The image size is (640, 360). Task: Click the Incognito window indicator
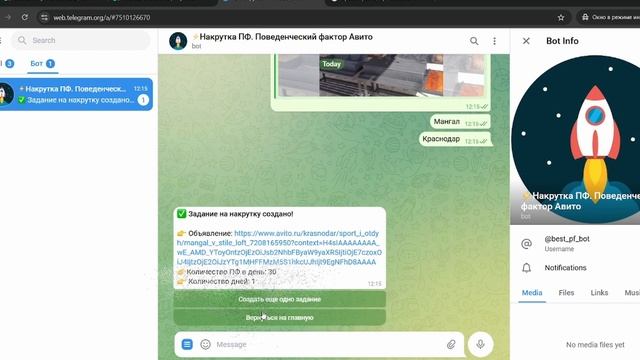[610, 17]
